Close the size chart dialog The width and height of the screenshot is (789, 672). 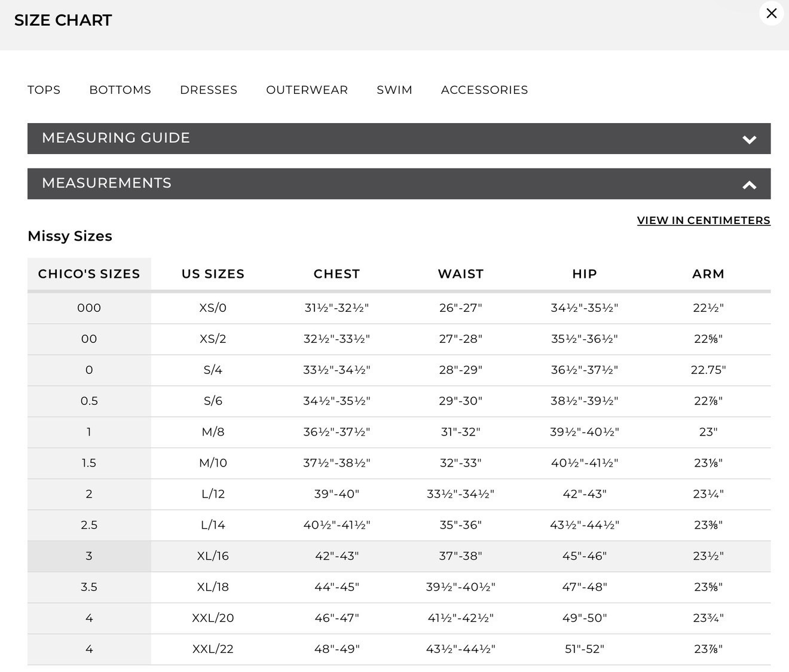pos(771,13)
